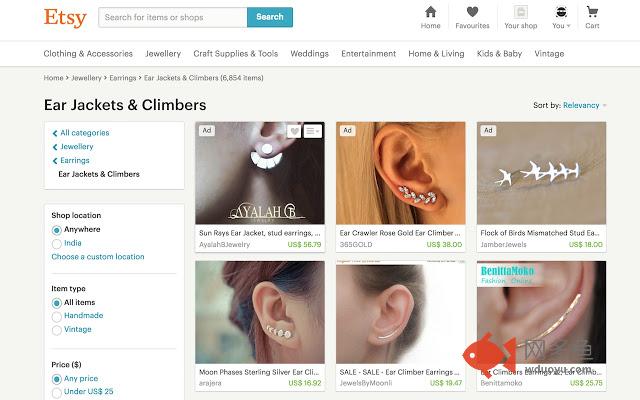
Task: Click the Etsy logo
Action: point(65,18)
